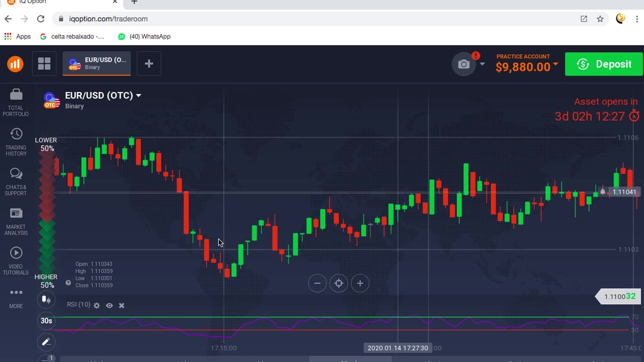
Task: Open the 30s time interval selector
Action: click(46, 321)
